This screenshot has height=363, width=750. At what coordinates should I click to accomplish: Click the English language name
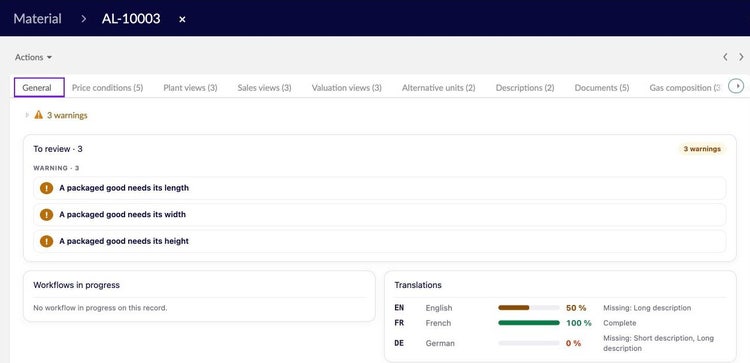pos(439,308)
